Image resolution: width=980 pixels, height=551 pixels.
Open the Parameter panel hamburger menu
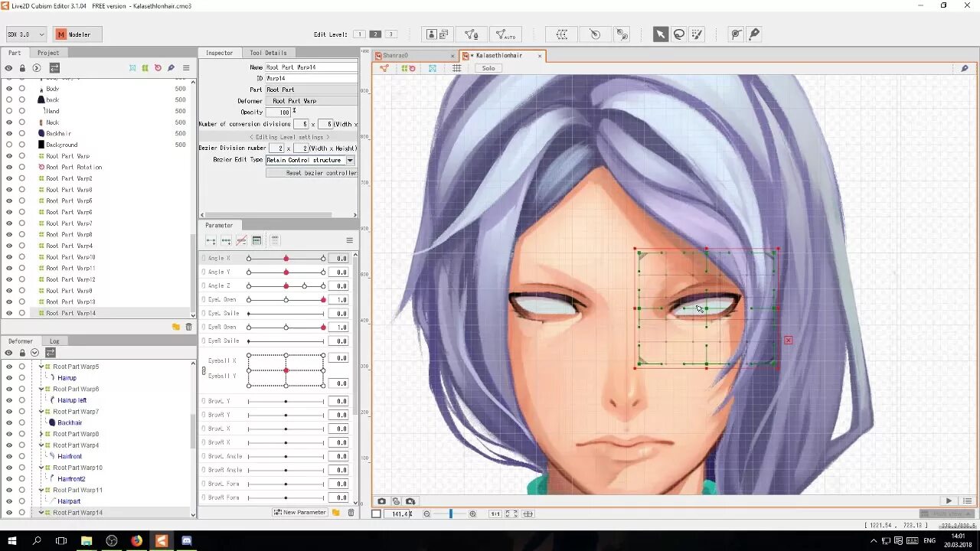pos(349,240)
